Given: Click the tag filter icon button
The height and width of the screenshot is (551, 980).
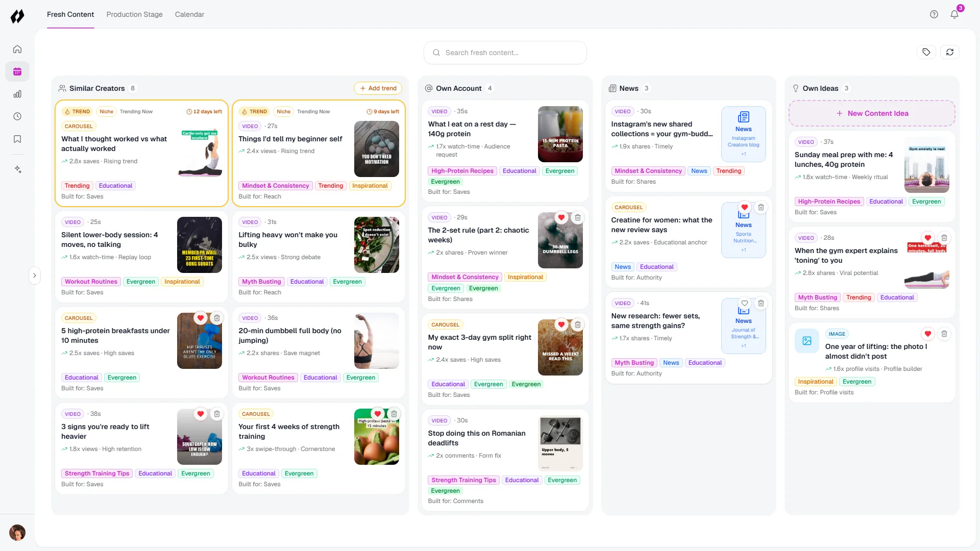Looking at the screenshot, I should (926, 52).
